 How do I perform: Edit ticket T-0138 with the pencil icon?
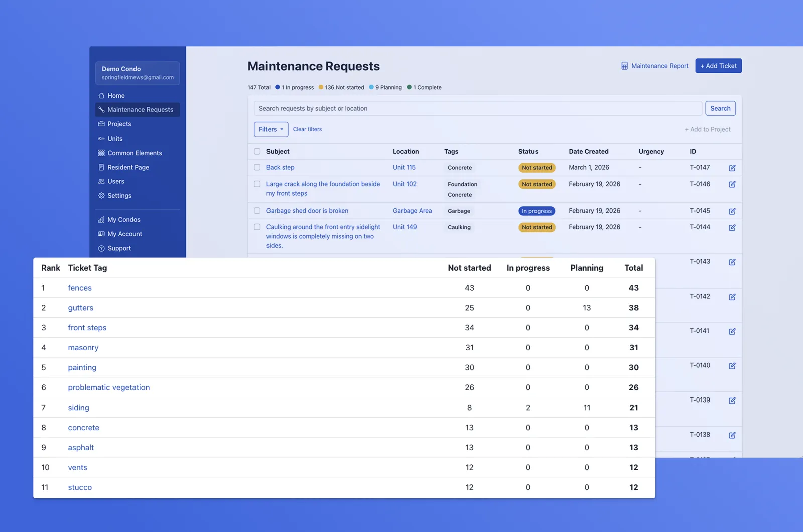(732, 435)
